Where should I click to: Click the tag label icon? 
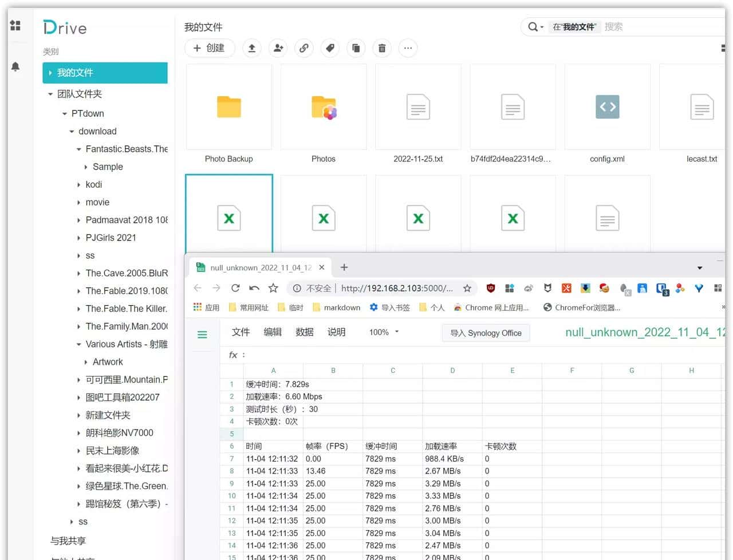(x=330, y=48)
